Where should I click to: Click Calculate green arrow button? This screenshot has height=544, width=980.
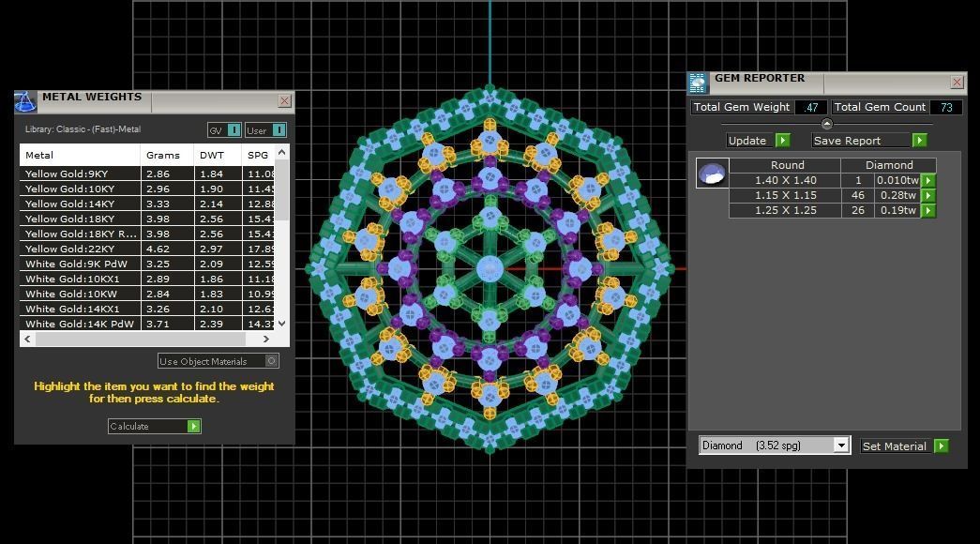pos(194,427)
